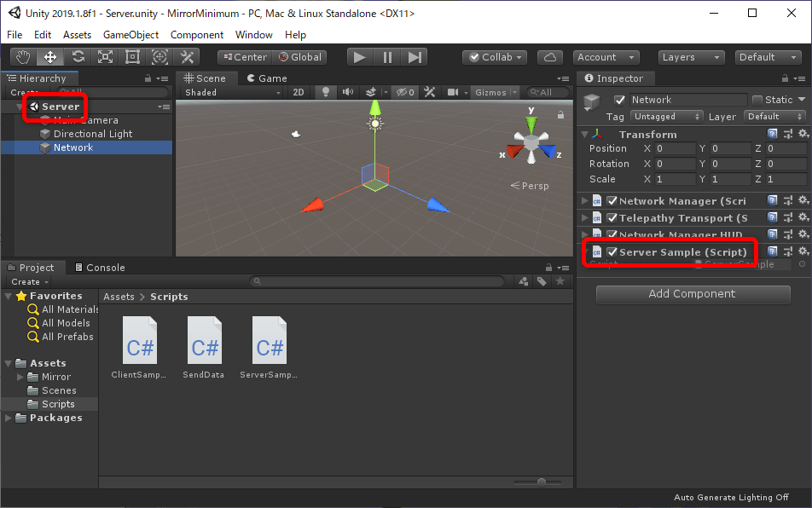The height and width of the screenshot is (508, 812).
Task: Disable Network Manager component checkbox
Action: click(612, 200)
